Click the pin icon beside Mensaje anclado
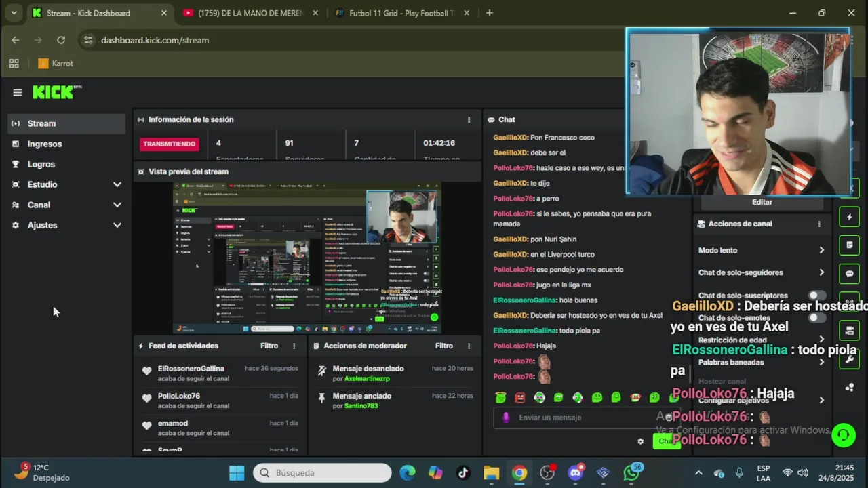Image resolution: width=868 pixels, height=488 pixels. pos(321,399)
